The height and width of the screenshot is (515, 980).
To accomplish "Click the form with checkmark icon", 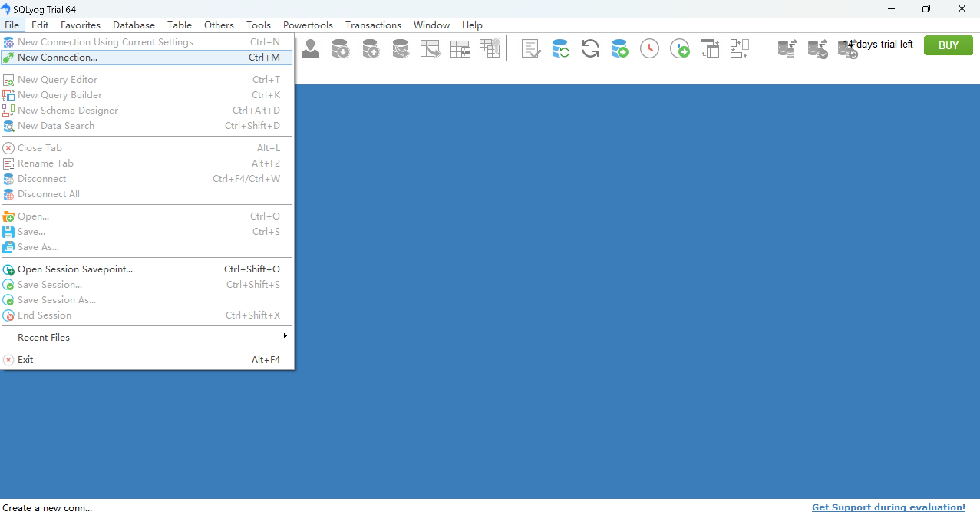I will [531, 49].
